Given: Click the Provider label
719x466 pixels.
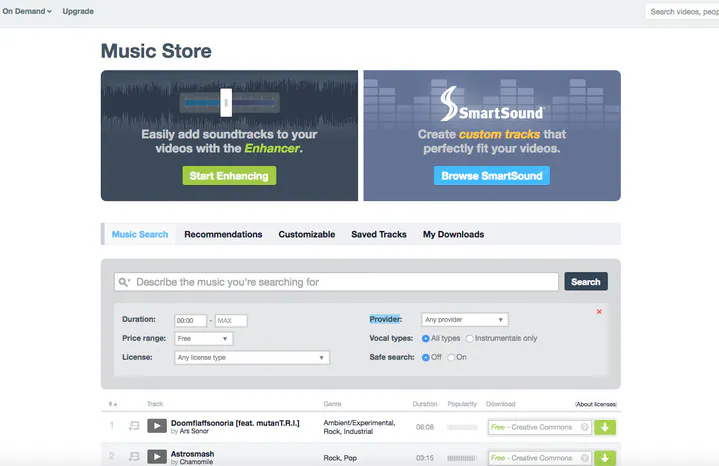Looking at the screenshot, I should (x=386, y=319).
